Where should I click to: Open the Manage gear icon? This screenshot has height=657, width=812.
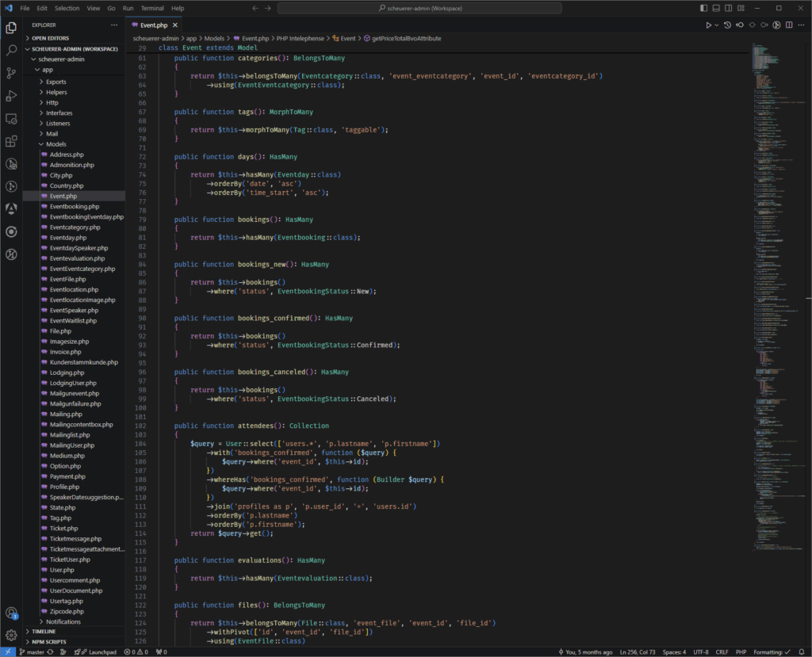(11, 635)
